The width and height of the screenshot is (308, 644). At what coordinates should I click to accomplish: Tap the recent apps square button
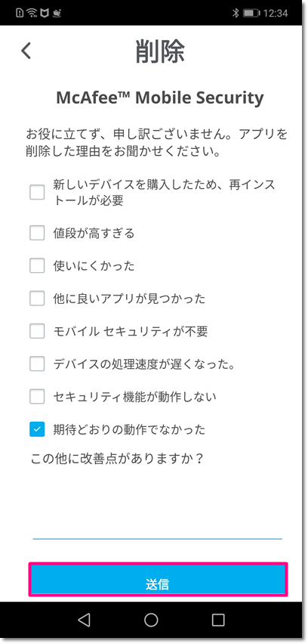(x=217, y=620)
